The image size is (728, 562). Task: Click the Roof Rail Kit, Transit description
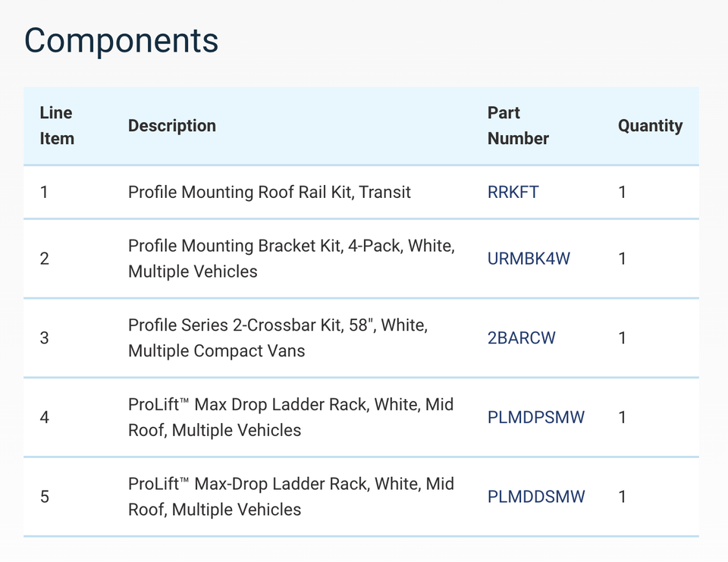click(269, 192)
